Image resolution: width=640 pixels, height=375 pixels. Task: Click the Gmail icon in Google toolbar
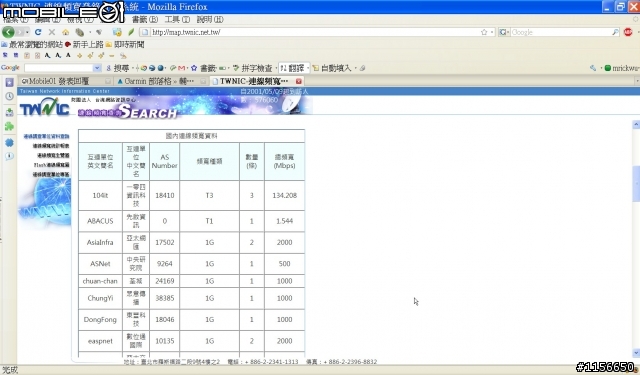[182, 68]
